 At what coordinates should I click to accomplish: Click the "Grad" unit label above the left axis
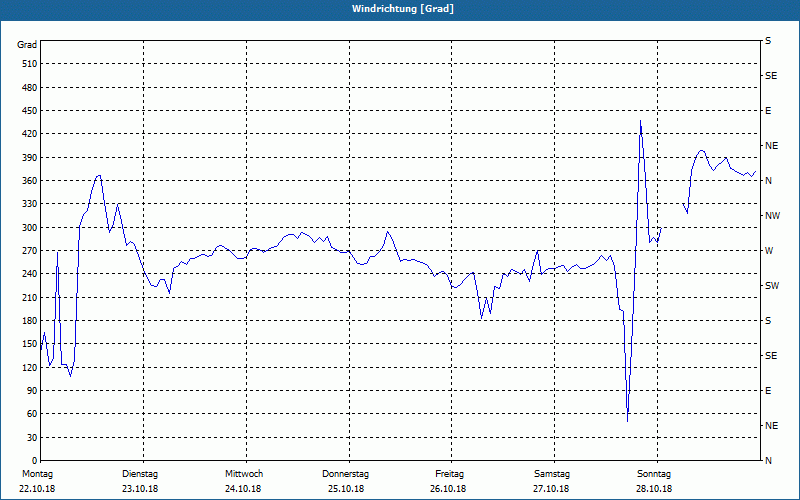pyautogui.click(x=27, y=45)
